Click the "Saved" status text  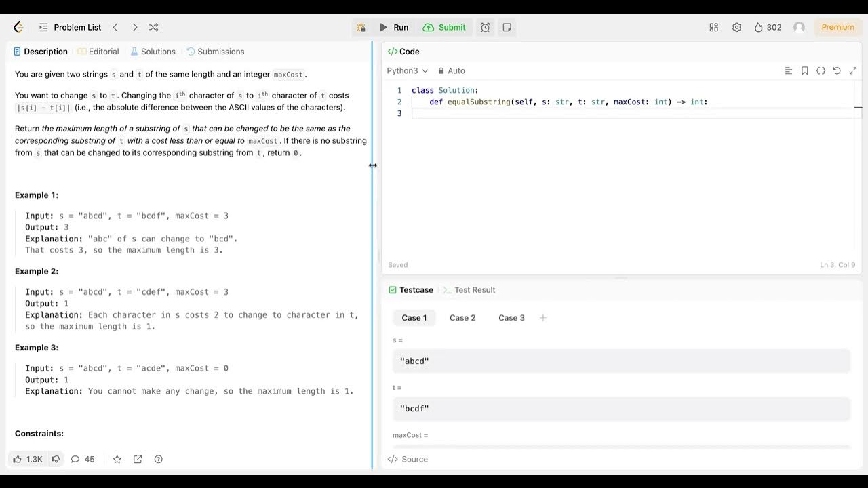tap(398, 265)
